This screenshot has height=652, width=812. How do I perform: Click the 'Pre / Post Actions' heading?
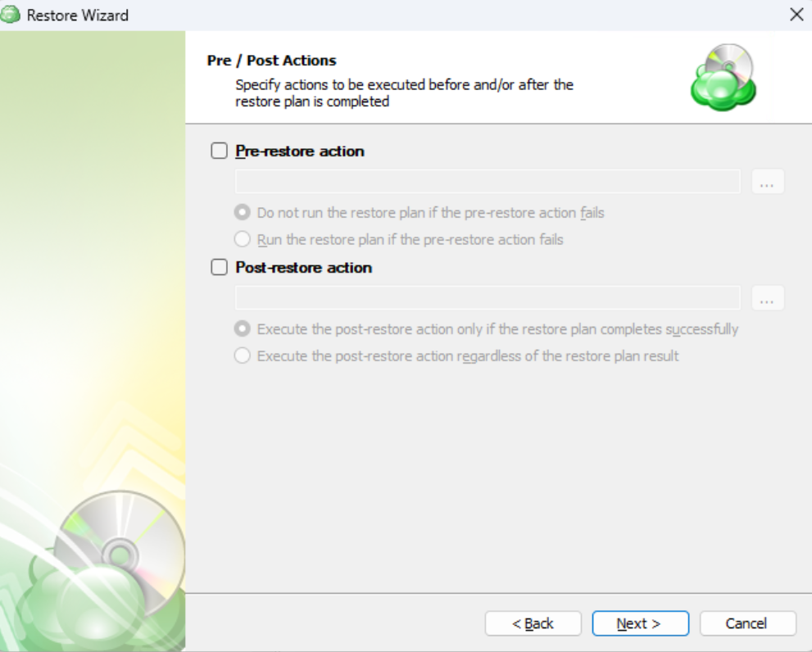click(x=271, y=61)
